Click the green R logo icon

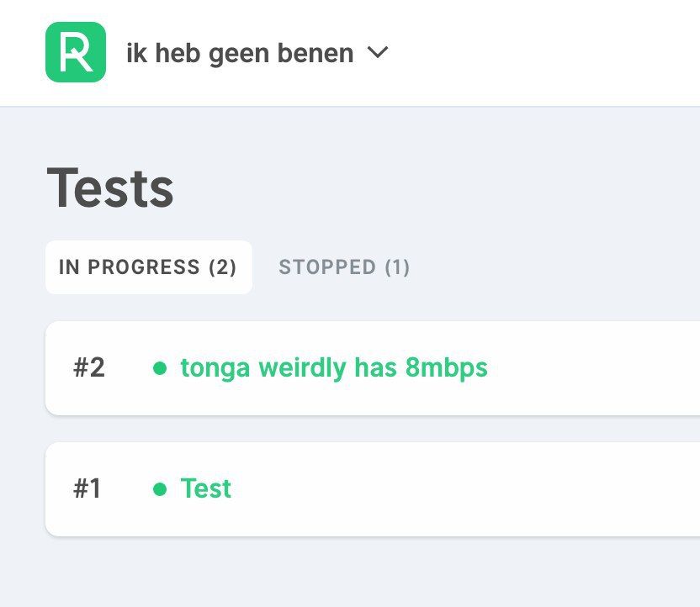pos(76,52)
